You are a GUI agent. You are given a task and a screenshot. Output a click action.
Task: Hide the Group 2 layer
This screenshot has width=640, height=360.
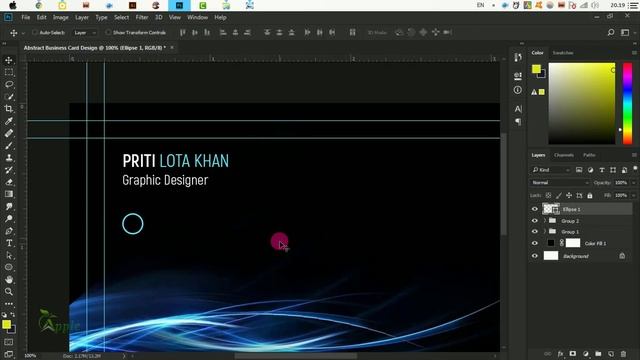tap(535, 221)
